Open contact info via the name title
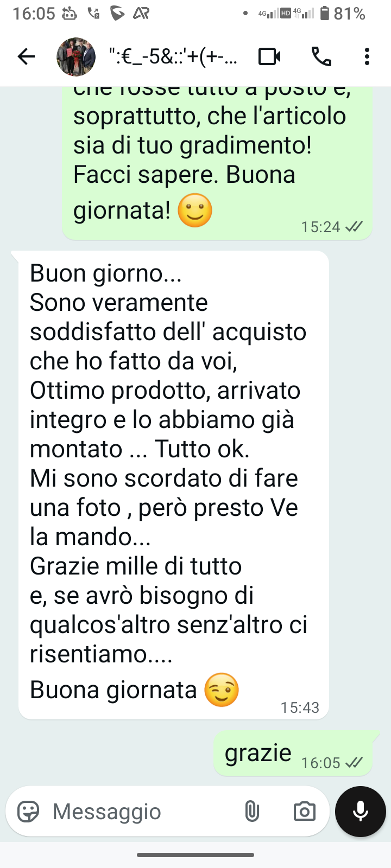 173,56
